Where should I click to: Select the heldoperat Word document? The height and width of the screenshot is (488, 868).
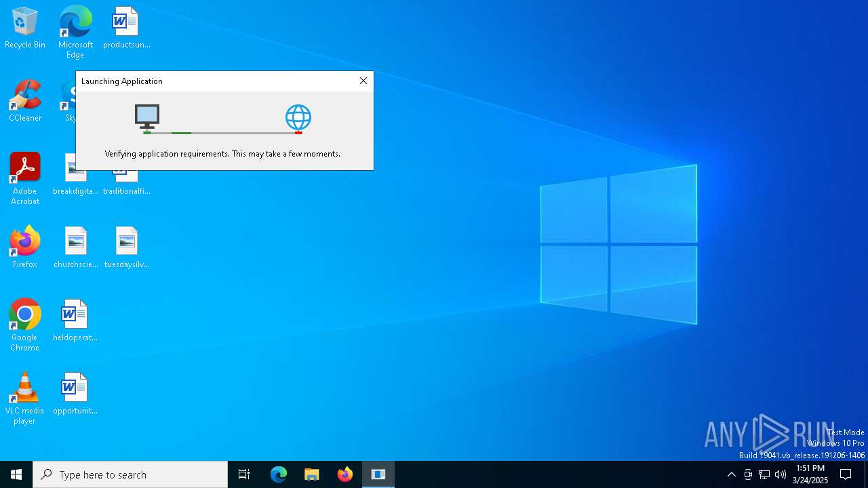75,321
